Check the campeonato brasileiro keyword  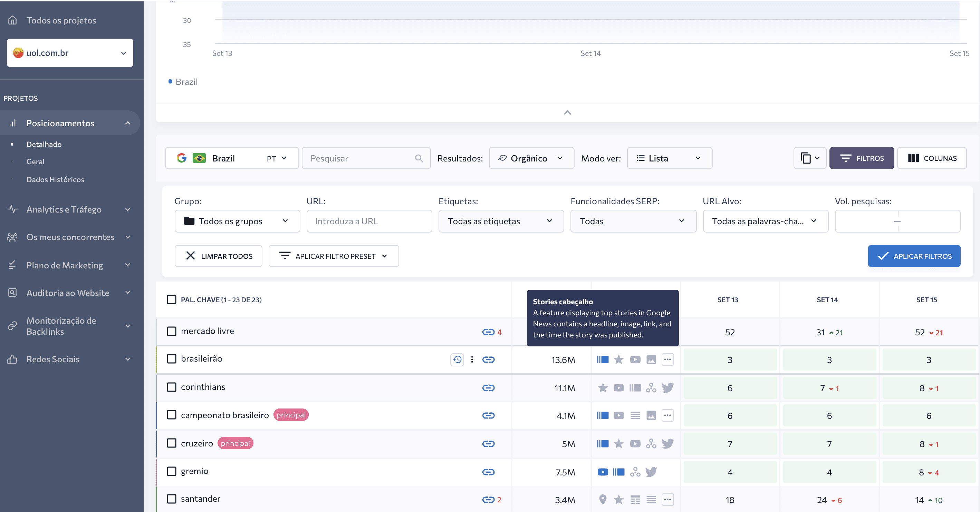tap(172, 415)
